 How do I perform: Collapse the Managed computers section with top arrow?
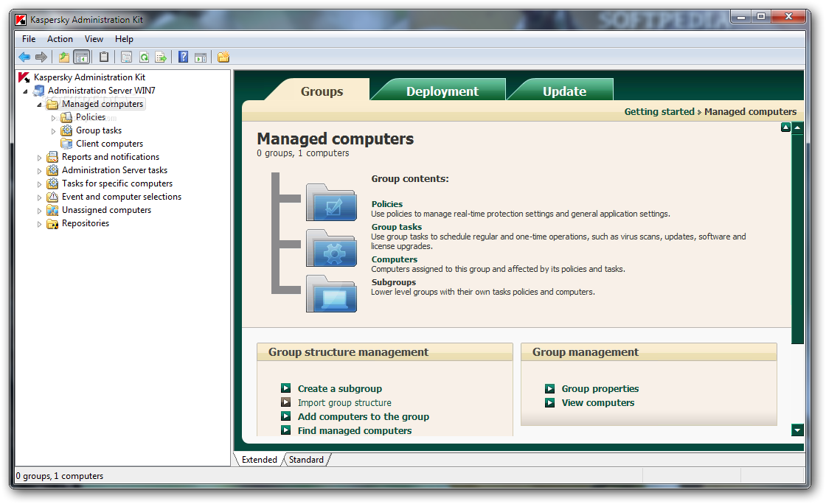[x=785, y=127]
